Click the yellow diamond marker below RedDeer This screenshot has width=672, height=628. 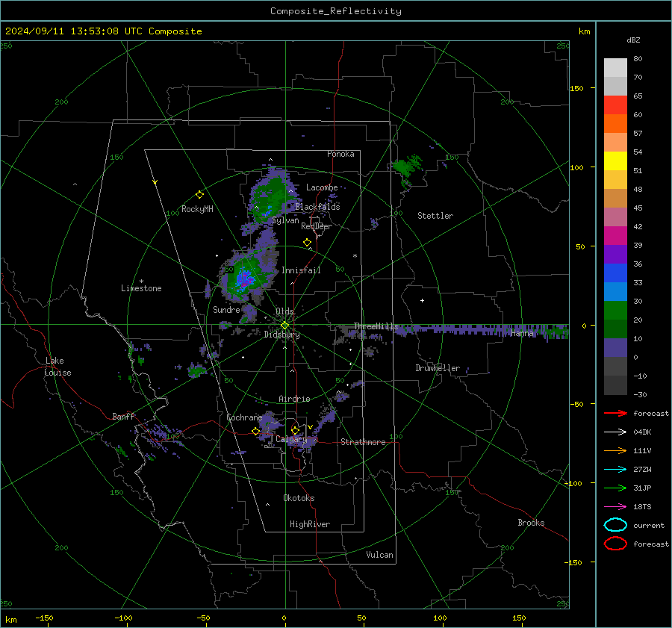click(307, 243)
